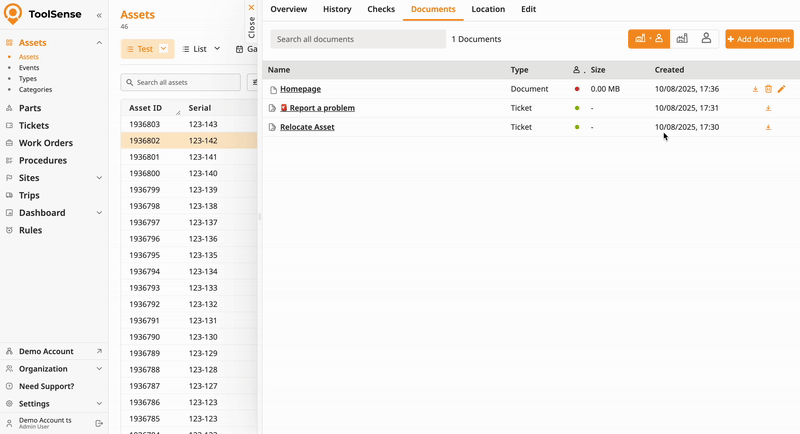Show documents for asset and user combined
This screenshot has height=434, width=800.
[649, 39]
